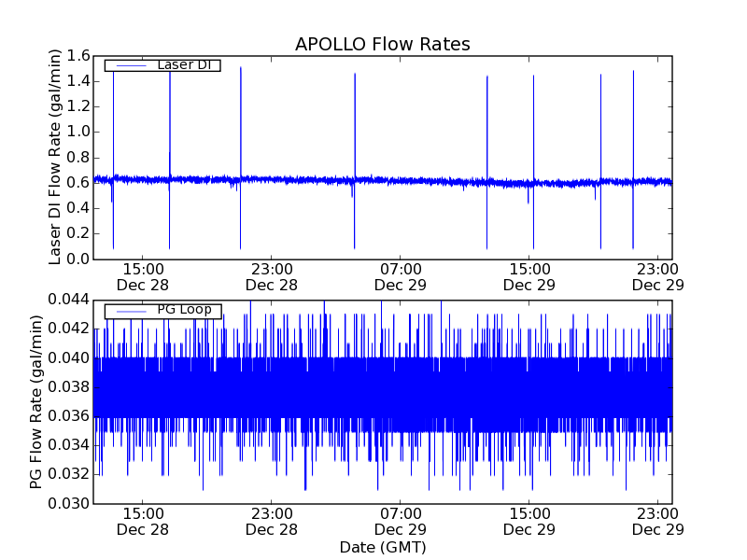Click the "Date (GMT)" x-axis label
This screenshot has height=560, width=747.
coord(382,547)
